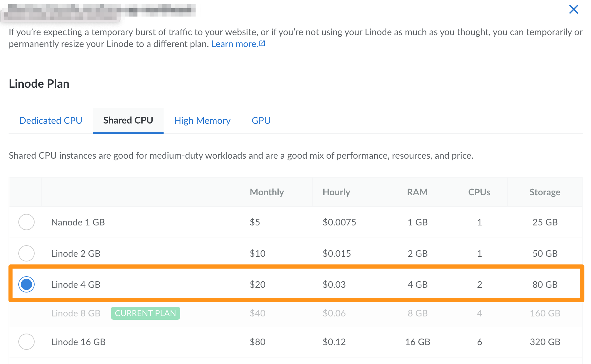591x364 pixels.
Task: Click the Storage column header
Action: click(545, 192)
